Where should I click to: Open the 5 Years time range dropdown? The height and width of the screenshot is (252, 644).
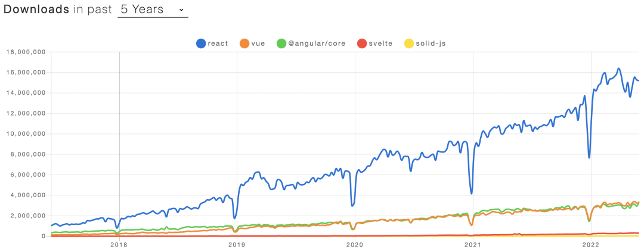tap(153, 10)
